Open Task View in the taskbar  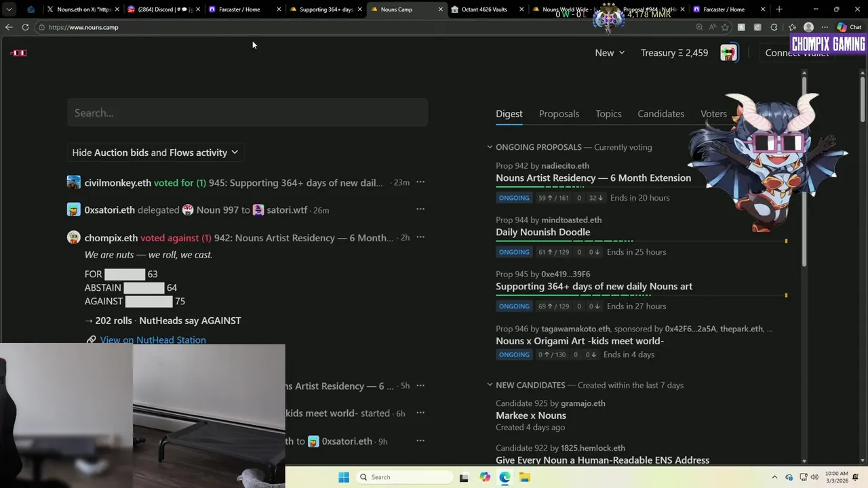point(464,477)
